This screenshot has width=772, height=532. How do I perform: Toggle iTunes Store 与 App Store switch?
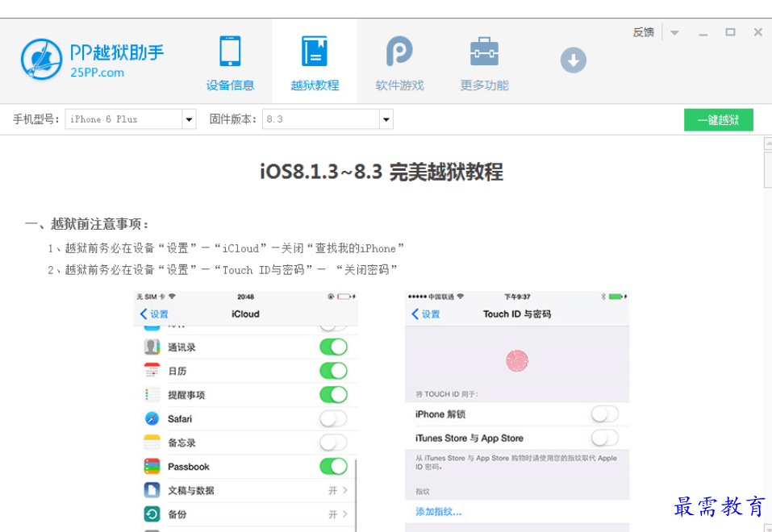point(605,438)
